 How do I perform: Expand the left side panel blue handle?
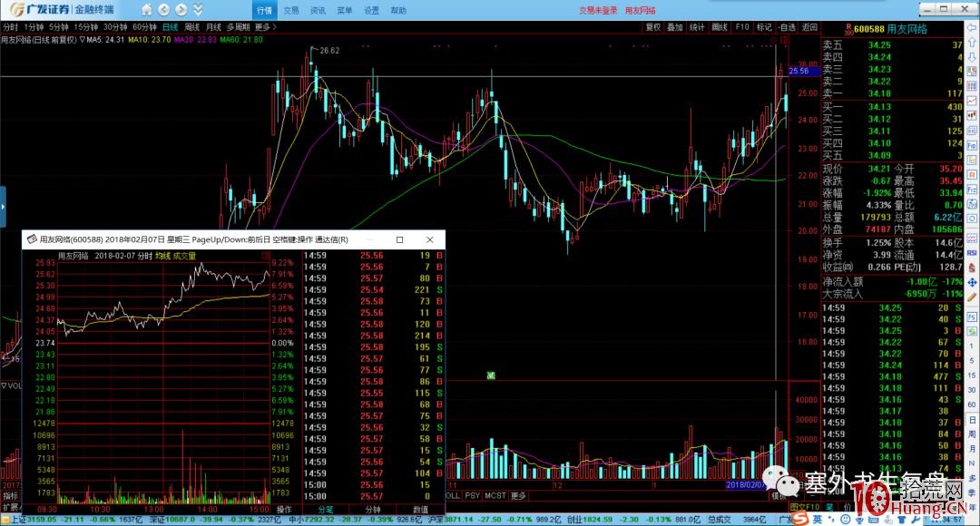(x=3, y=206)
